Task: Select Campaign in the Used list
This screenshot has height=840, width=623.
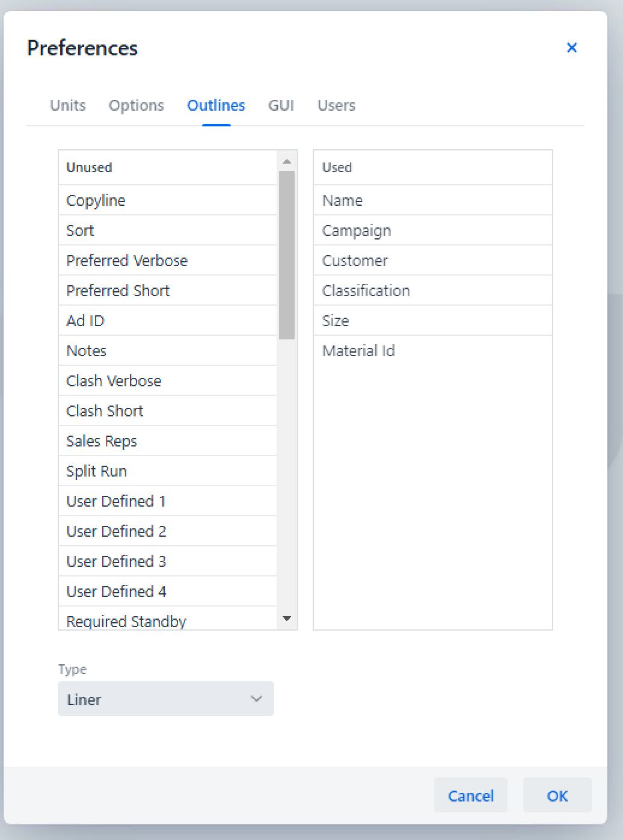Action: tap(357, 230)
